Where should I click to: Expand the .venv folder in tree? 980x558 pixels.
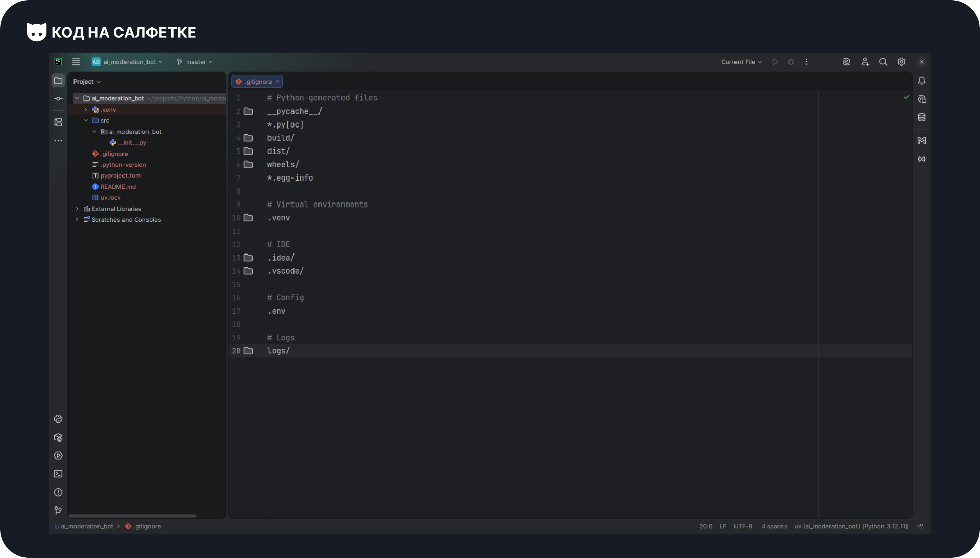[x=86, y=110]
